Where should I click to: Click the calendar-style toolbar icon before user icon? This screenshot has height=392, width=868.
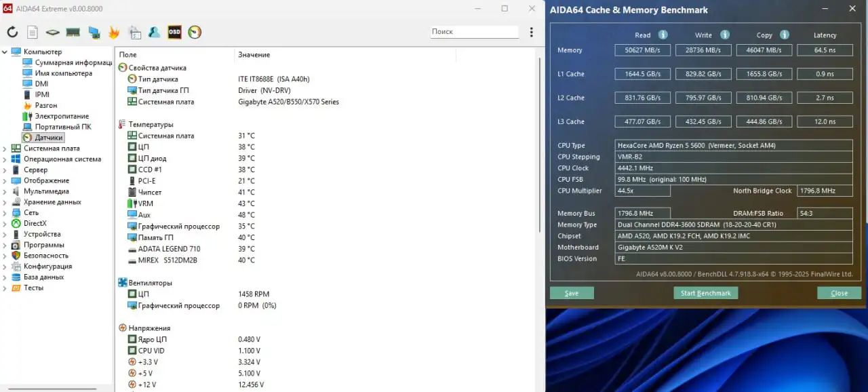click(x=134, y=32)
